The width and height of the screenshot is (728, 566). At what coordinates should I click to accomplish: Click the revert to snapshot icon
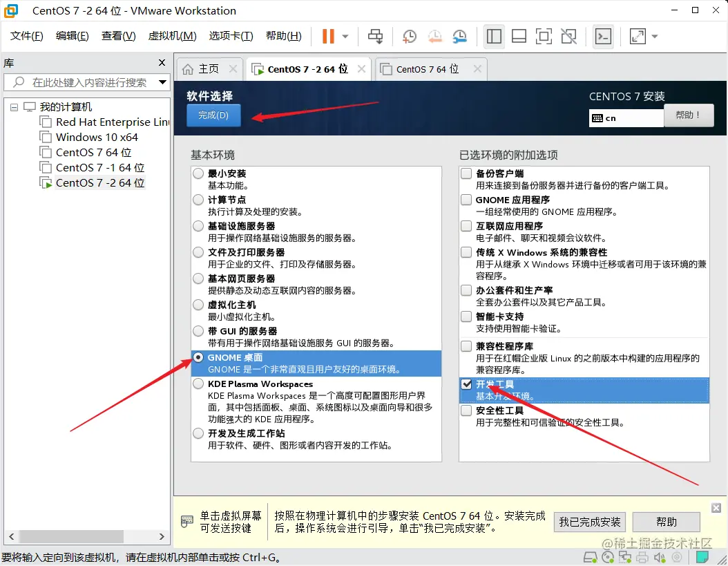pyautogui.click(x=434, y=36)
